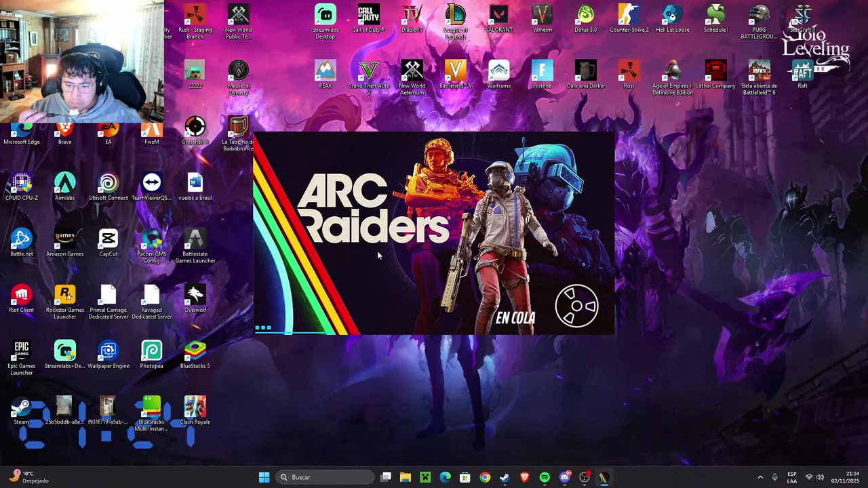Launch Battle.net desktop shortcut
Screen dimensions: 868x488
click(x=22, y=243)
